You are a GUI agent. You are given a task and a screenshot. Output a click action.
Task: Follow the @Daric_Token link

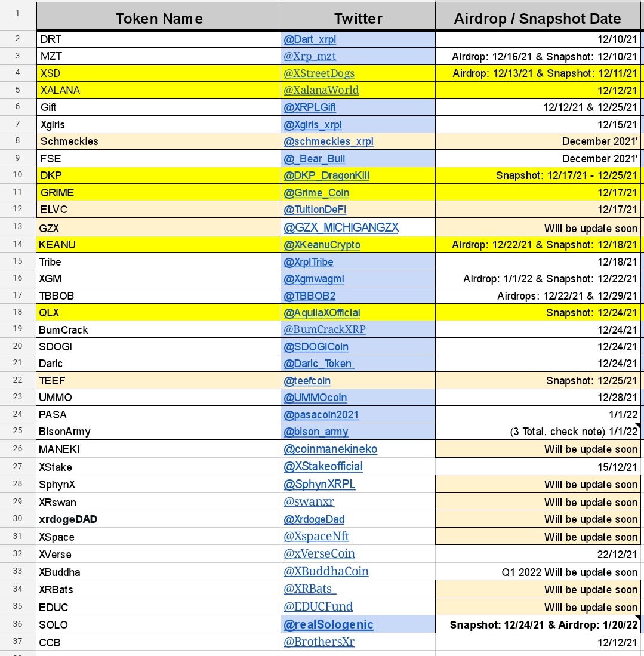pos(319,363)
